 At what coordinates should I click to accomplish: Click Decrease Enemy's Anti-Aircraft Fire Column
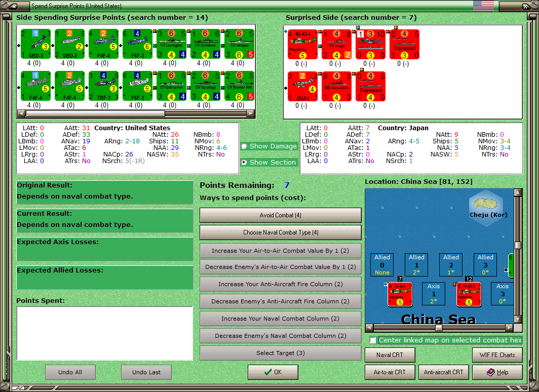281,301
